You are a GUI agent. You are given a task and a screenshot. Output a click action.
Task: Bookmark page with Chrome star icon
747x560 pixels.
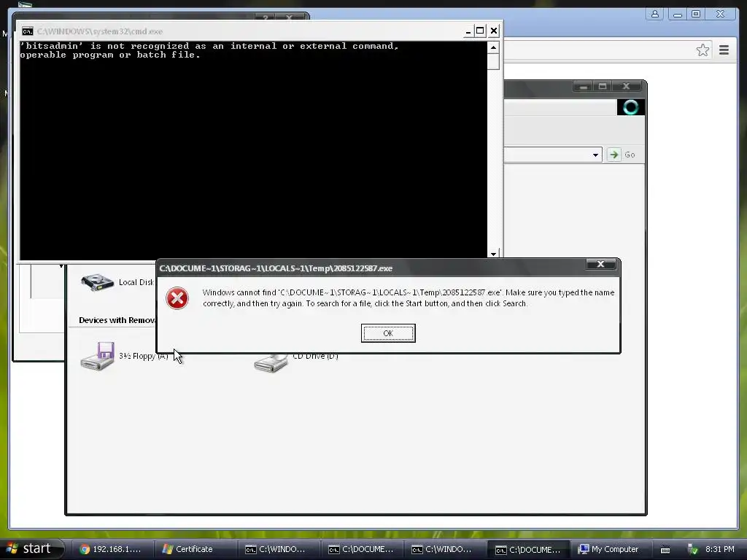pos(703,50)
